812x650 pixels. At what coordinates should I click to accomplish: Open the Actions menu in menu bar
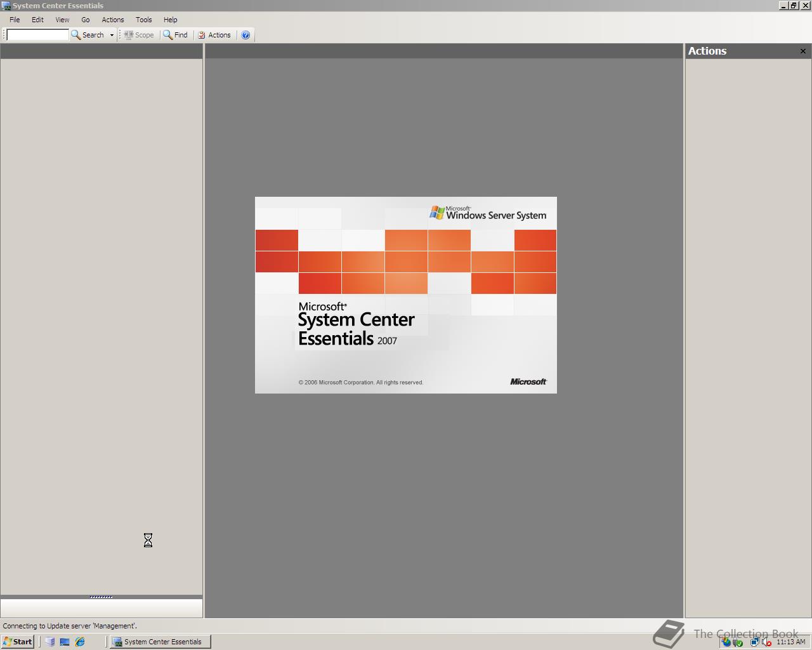pos(113,20)
